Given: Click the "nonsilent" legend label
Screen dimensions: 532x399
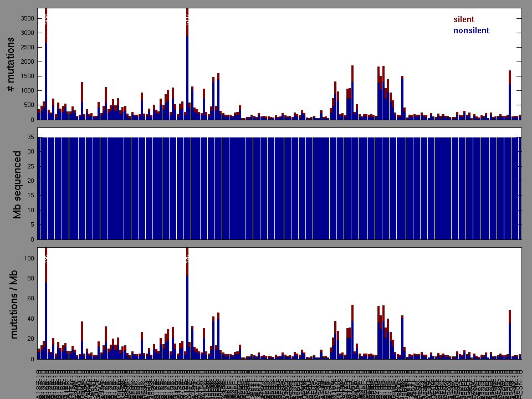Looking at the screenshot, I should click(471, 30).
